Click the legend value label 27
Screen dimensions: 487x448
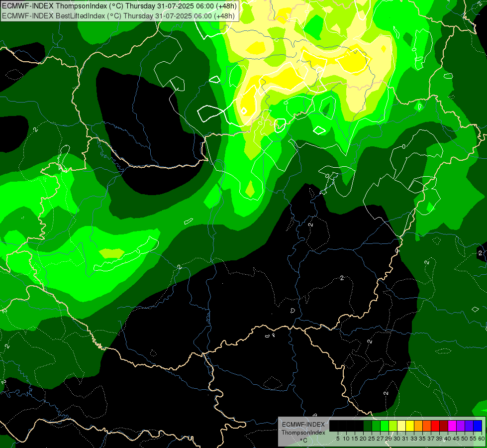380,439
